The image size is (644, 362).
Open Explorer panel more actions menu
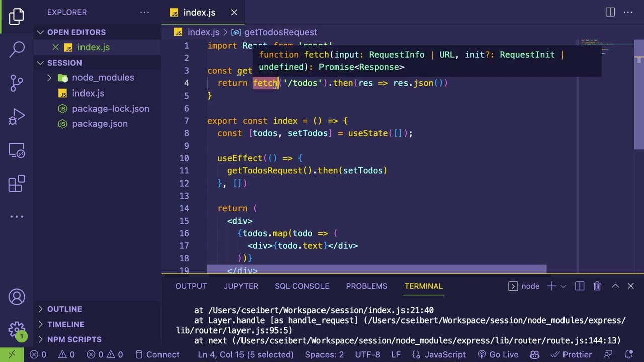pyautogui.click(x=144, y=12)
